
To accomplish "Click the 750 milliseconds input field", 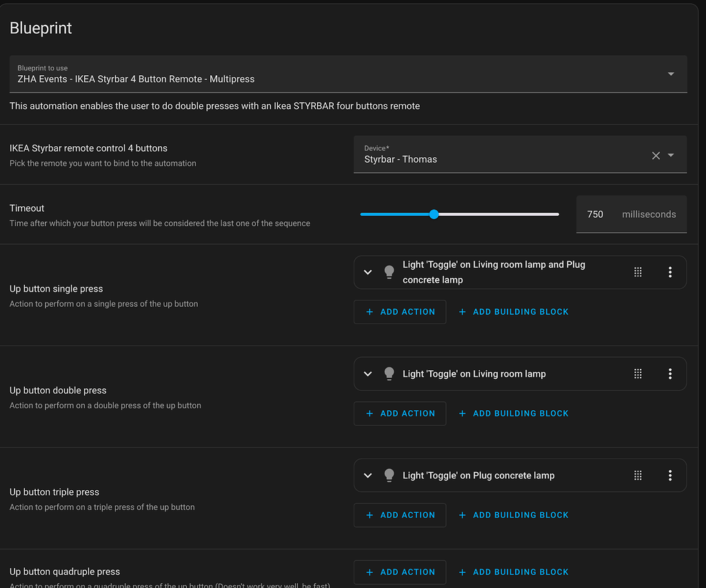I will (595, 214).
